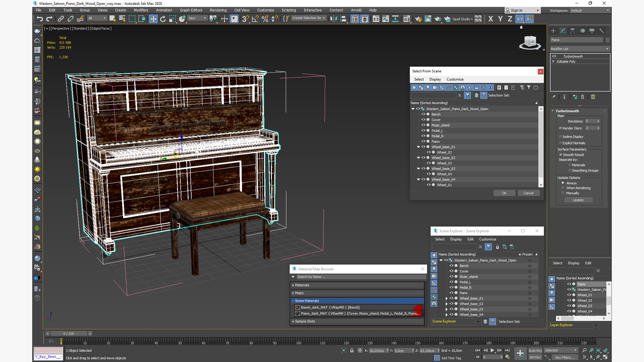The width and height of the screenshot is (644, 362).
Task: Restrict transform to Z axis
Action: [x=510, y=19]
